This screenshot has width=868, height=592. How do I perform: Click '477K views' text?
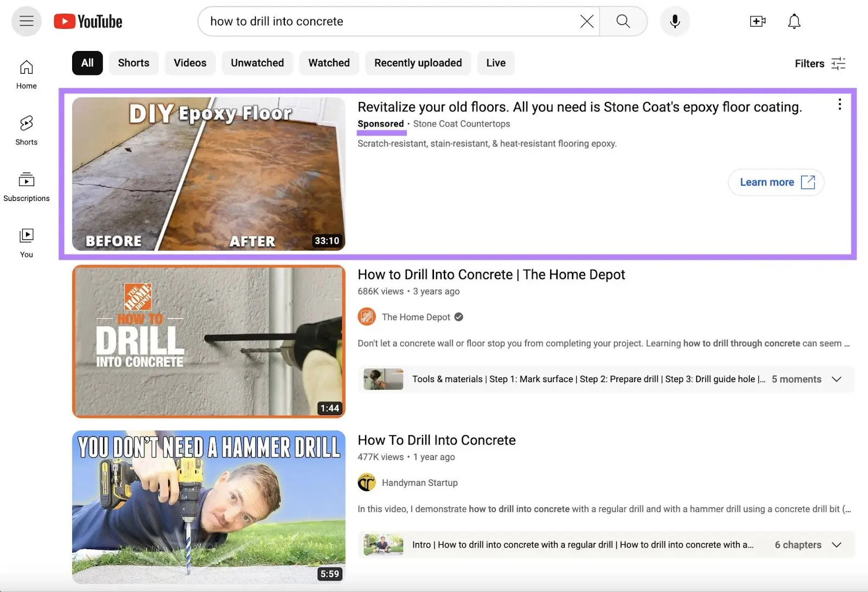[x=380, y=457]
